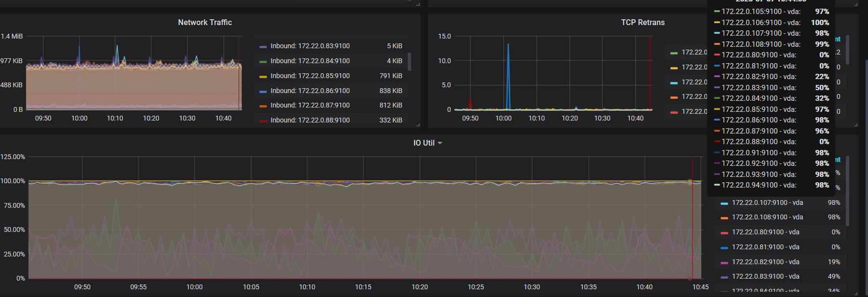Image resolution: width=868 pixels, height=297 pixels.
Task: Click dark red swatch for Inbound 172.22.0.88:9100
Action: click(263, 121)
